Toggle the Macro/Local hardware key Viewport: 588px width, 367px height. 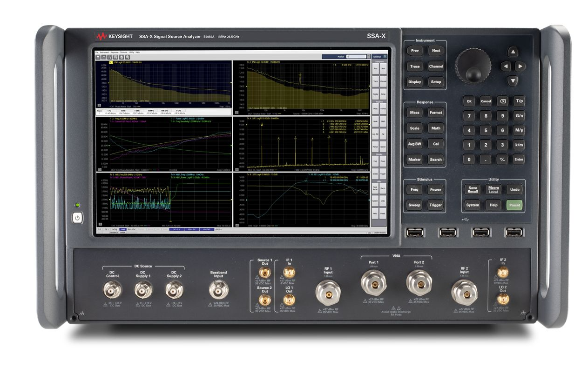493,189
